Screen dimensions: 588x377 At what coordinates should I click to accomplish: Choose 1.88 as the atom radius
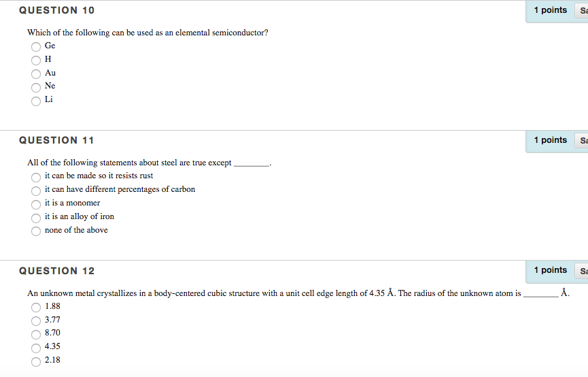tap(36, 308)
